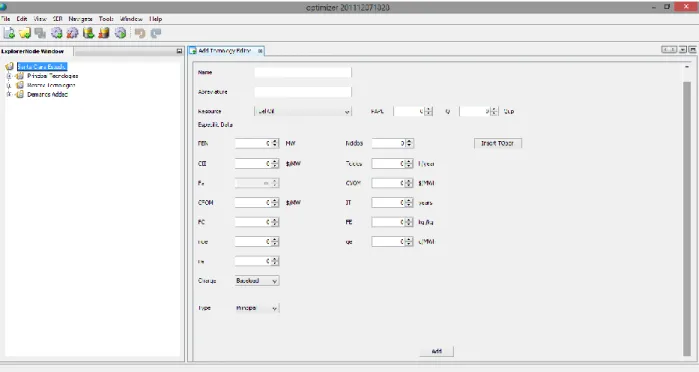Open the Resource dropdown list

point(303,112)
